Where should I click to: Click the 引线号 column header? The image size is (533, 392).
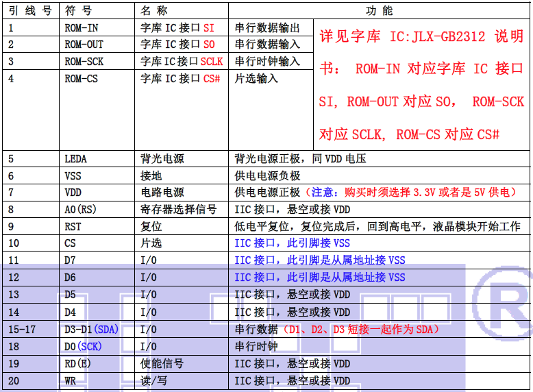coord(31,10)
